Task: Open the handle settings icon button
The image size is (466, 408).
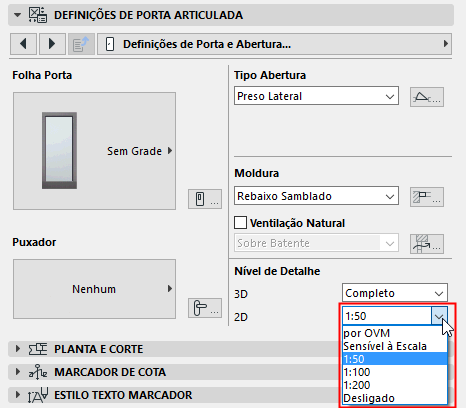Action: 205,308
